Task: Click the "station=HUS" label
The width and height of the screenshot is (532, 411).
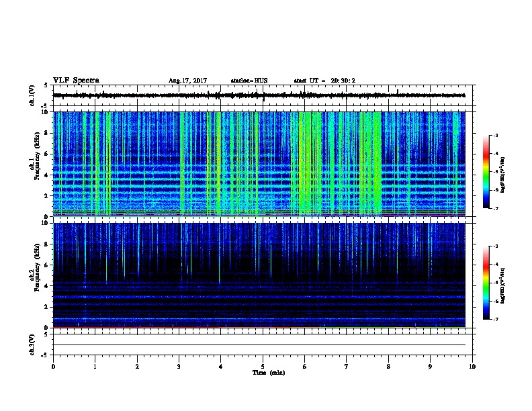Action: click(x=249, y=81)
